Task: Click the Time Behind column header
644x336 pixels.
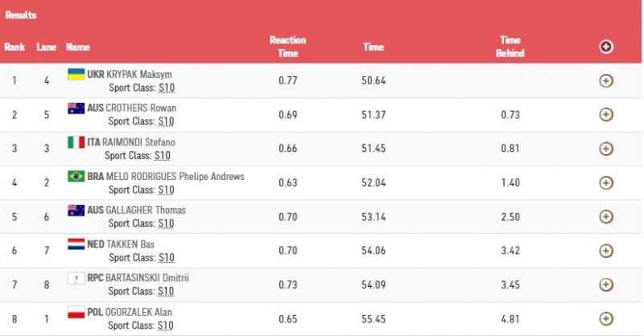Action: click(510, 47)
